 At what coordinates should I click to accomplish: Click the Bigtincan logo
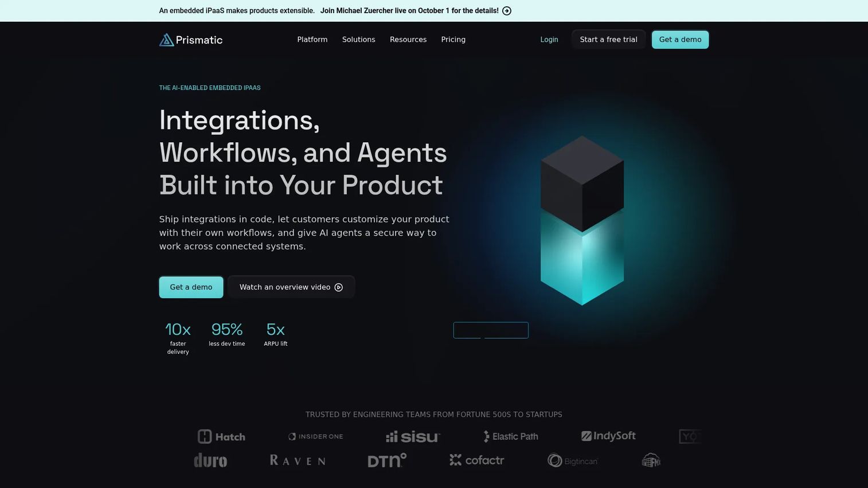pos(573,460)
